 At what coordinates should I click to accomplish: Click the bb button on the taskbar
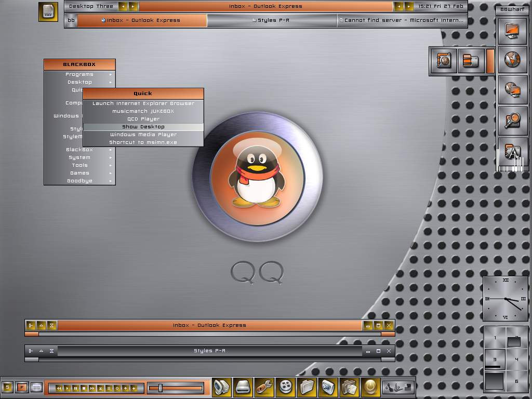(71, 20)
